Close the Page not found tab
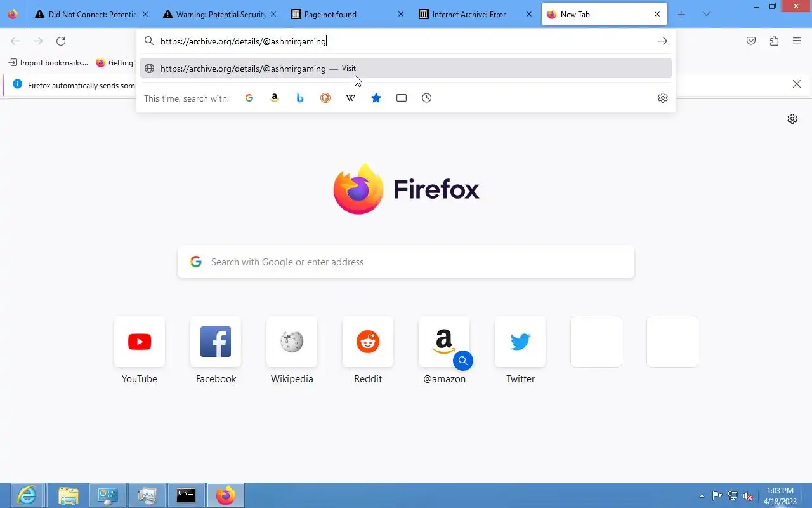Image resolution: width=812 pixels, height=508 pixels. pyautogui.click(x=401, y=14)
